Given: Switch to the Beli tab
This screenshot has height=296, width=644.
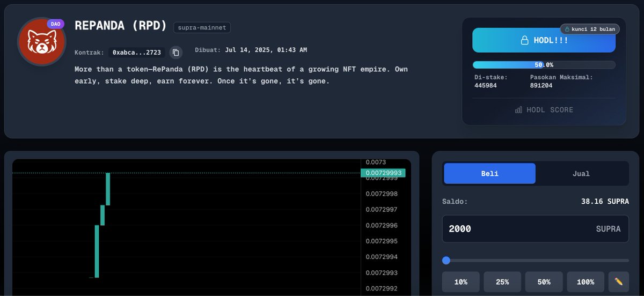Looking at the screenshot, I should point(489,174).
